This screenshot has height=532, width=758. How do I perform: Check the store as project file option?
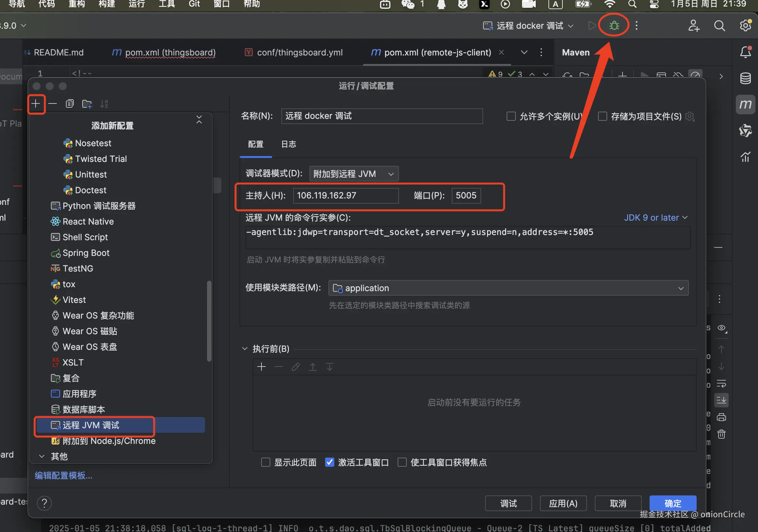tap(603, 116)
